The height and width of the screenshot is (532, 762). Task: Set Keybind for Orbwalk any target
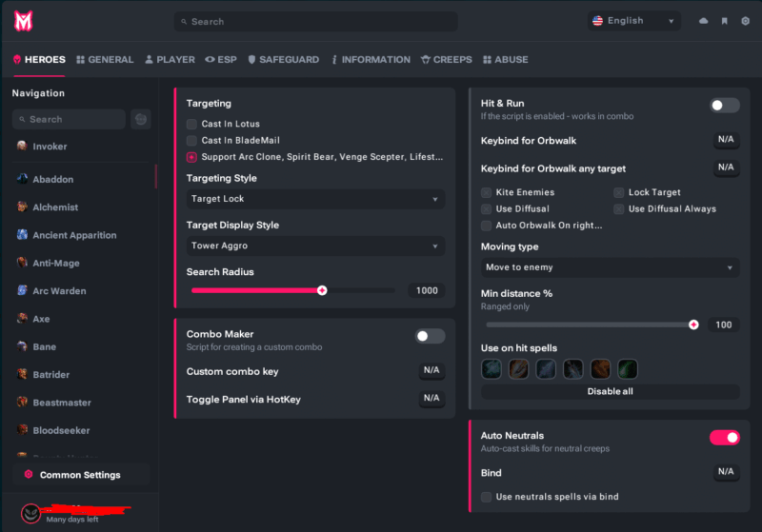(x=726, y=167)
